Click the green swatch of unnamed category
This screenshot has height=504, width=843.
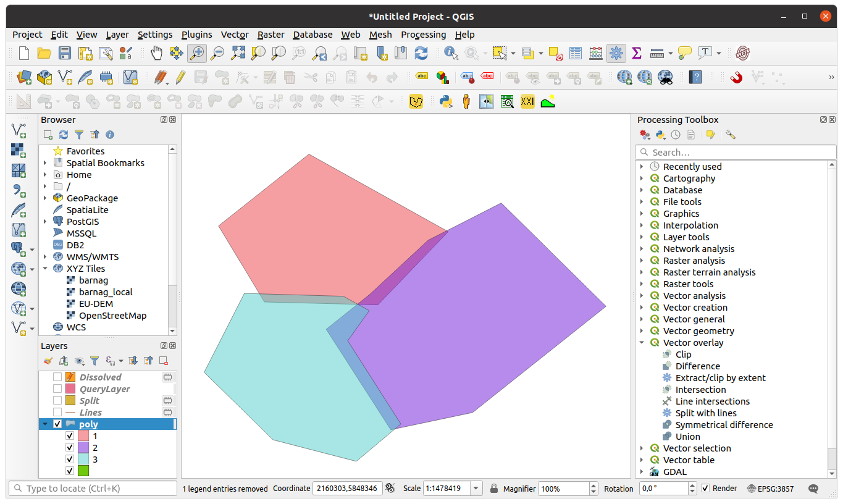click(x=83, y=471)
